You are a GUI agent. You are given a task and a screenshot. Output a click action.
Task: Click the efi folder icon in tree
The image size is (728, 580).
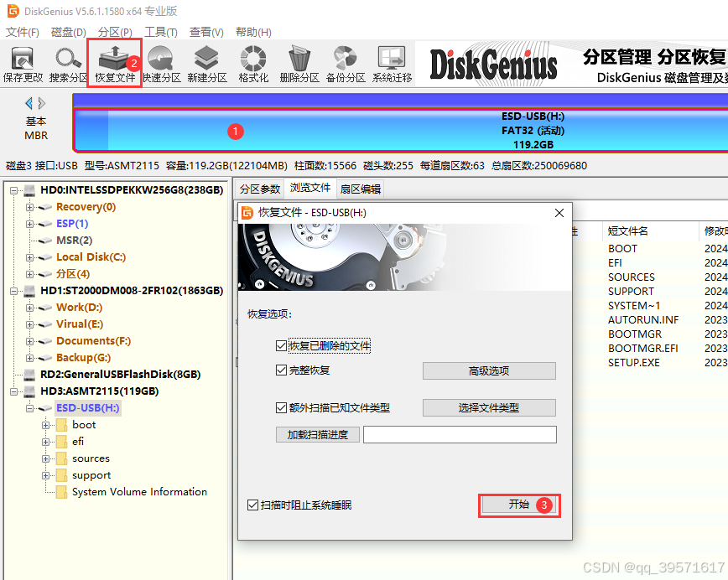61,442
